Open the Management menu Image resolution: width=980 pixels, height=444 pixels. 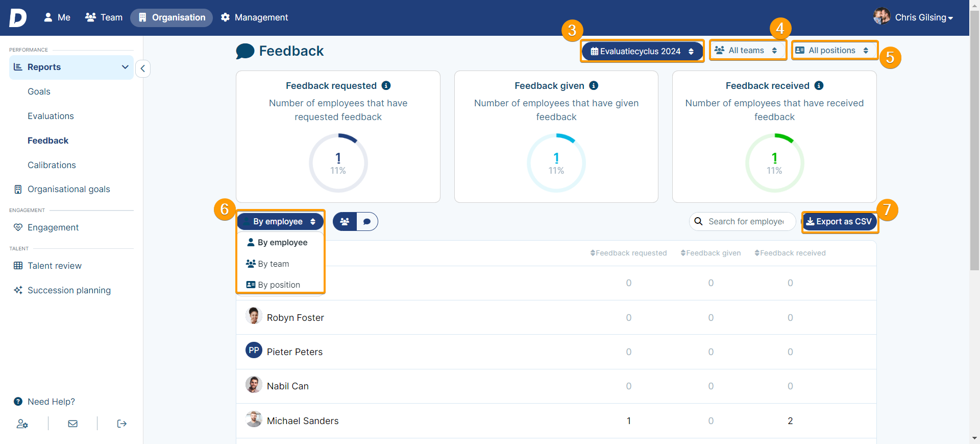coord(254,17)
